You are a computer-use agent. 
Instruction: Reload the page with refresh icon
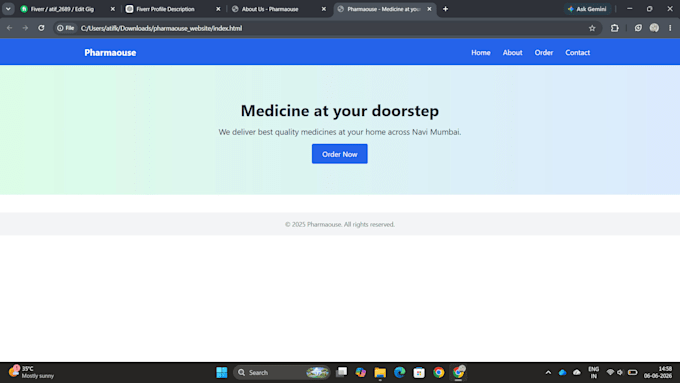[41, 28]
